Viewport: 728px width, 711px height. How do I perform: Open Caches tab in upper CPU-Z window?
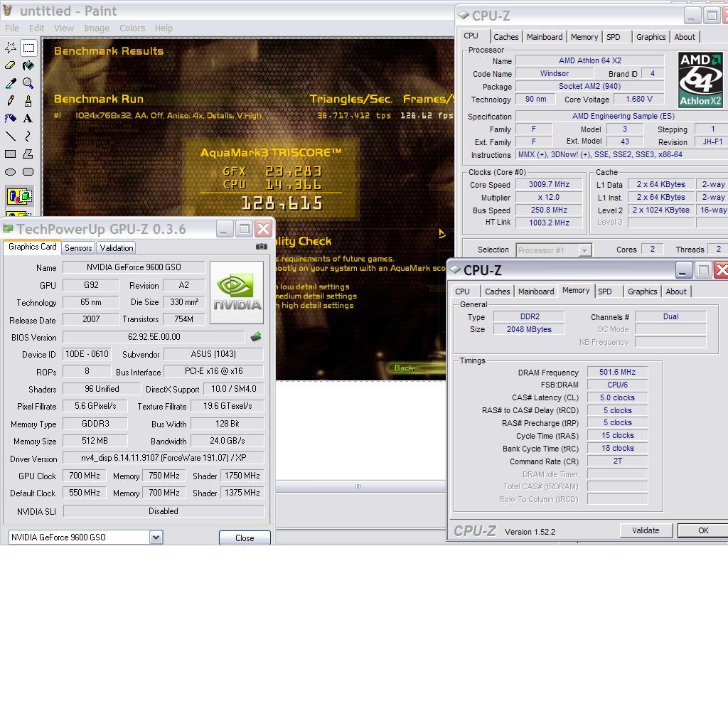tap(506, 37)
